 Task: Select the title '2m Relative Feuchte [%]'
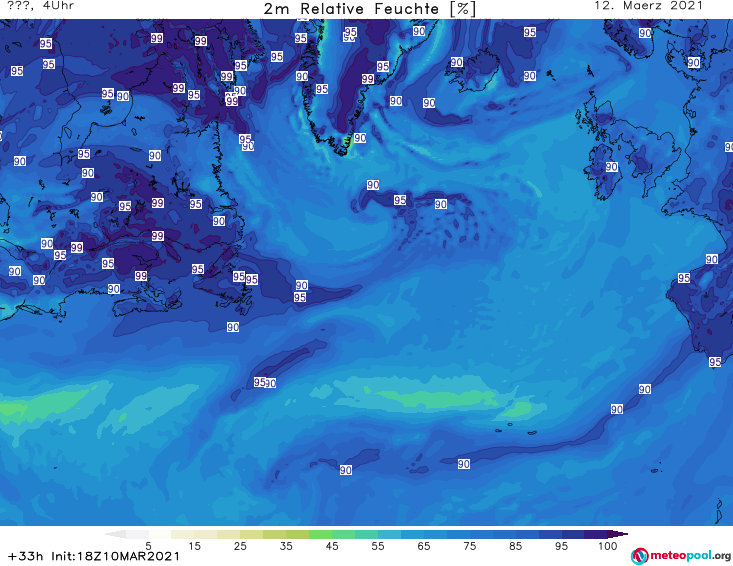click(x=370, y=9)
